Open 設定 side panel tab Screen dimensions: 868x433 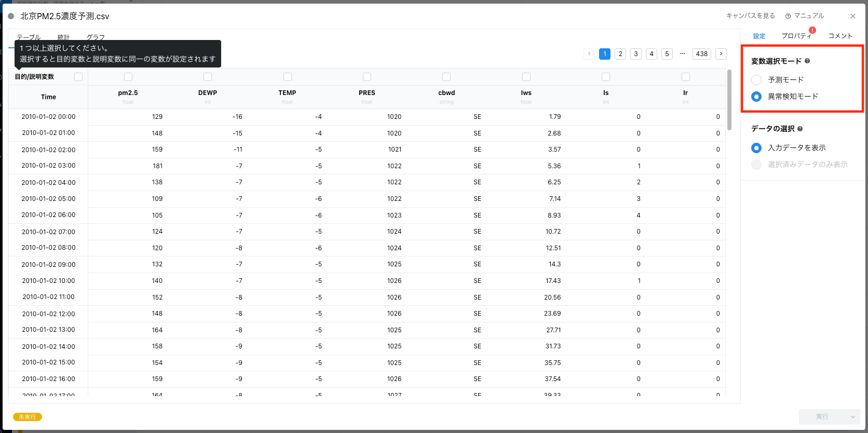click(x=759, y=36)
